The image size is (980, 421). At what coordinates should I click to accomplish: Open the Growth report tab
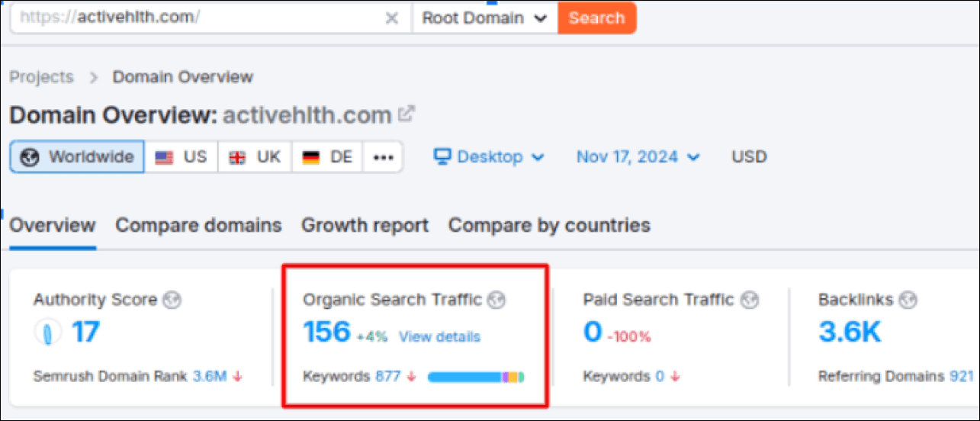click(365, 226)
